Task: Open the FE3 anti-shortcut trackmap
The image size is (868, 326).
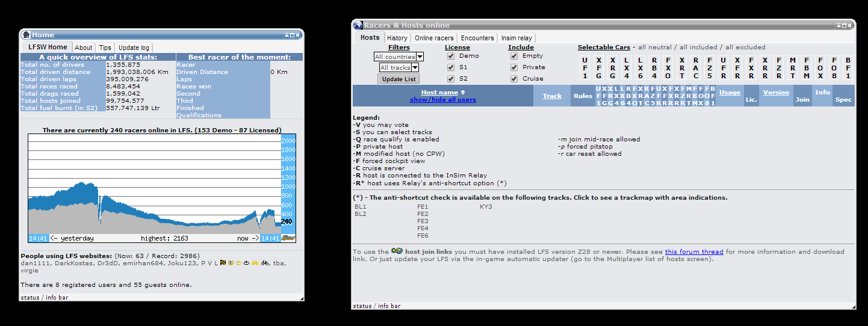Action: coord(423,221)
